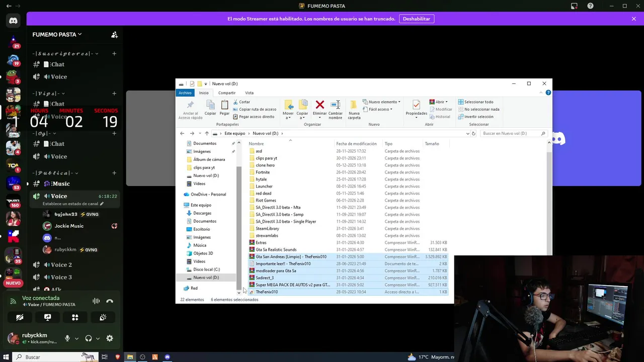Collapse the Vips channel category
The width and height of the screenshot is (644, 362).
coord(49,94)
